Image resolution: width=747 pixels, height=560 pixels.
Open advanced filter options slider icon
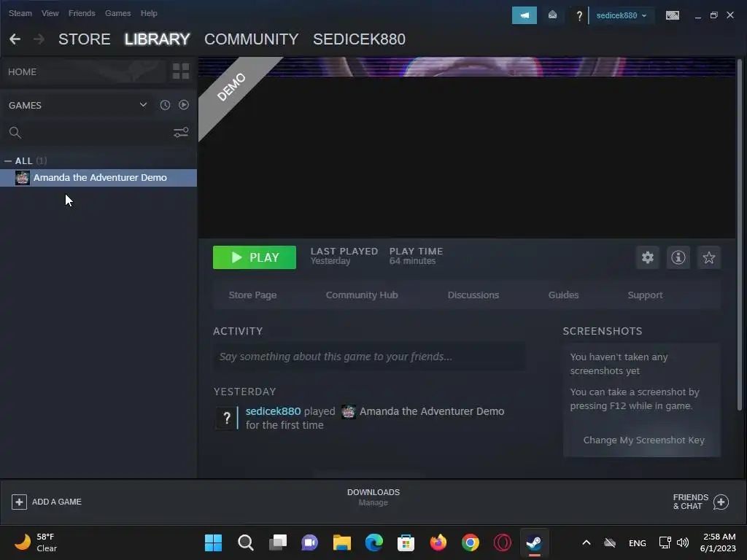181,133
